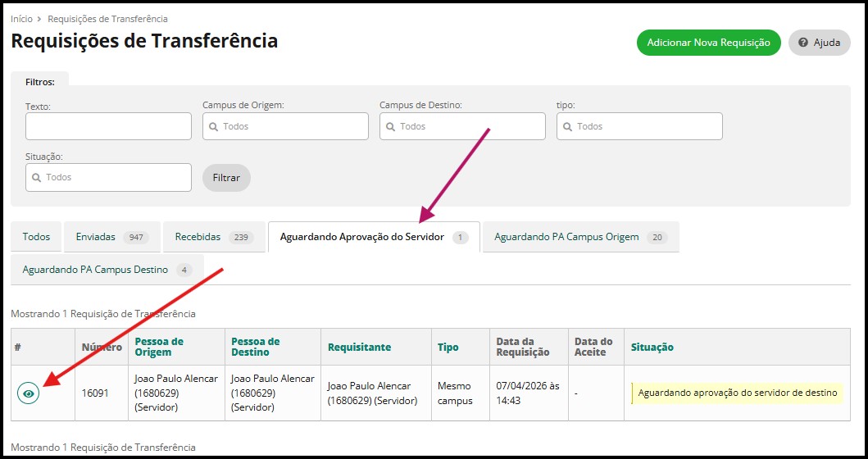Sort by Pessoa de Destino column

256,347
